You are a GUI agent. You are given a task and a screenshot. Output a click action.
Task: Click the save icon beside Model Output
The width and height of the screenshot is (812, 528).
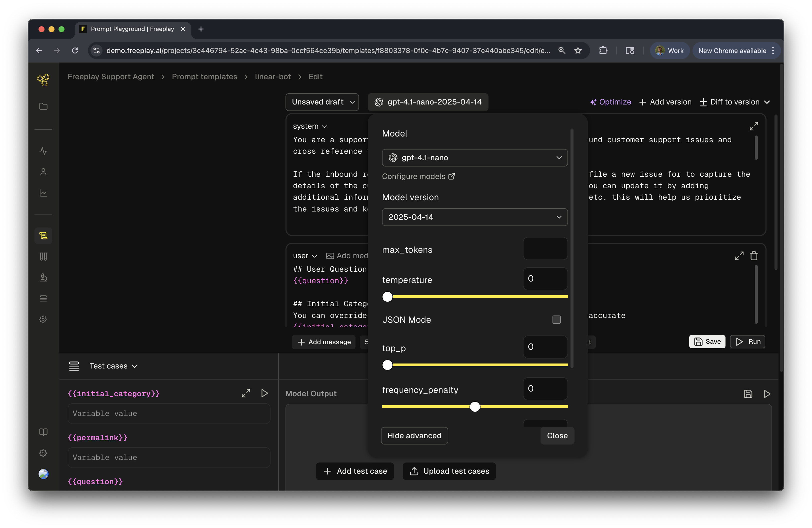point(748,394)
